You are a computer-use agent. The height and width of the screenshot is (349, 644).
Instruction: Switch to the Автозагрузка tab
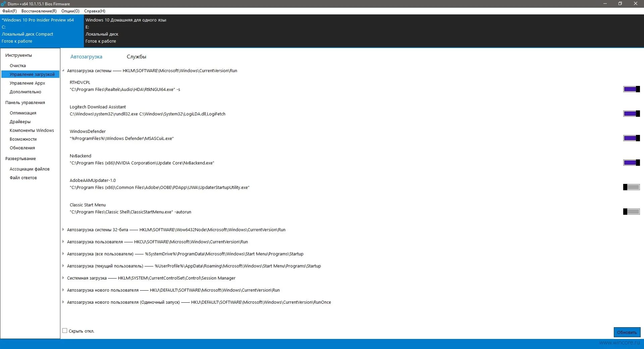coord(86,57)
